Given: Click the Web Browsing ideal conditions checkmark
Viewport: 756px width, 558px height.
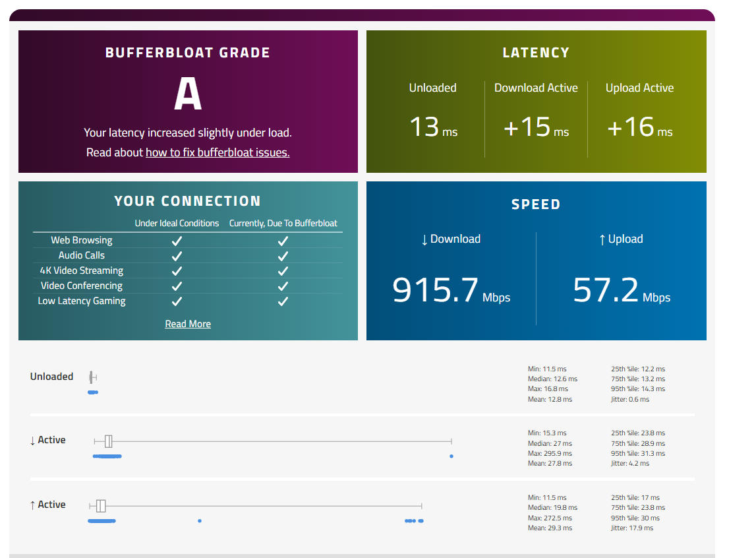Looking at the screenshot, I should point(177,241).
